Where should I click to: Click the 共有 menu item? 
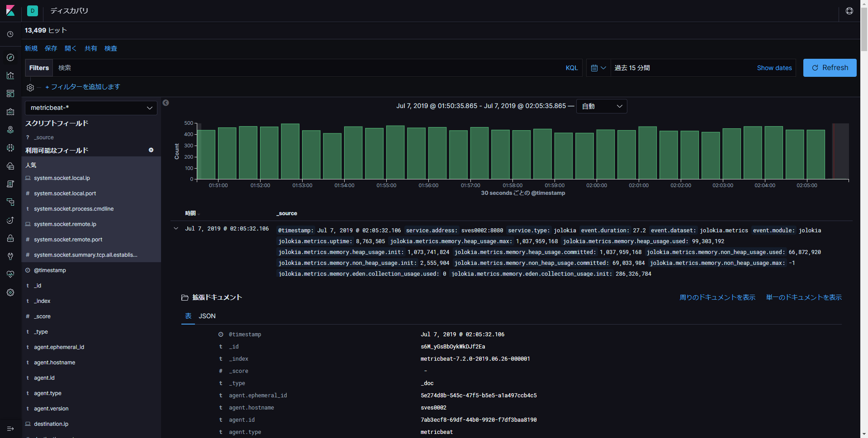[x=90, y=48]
